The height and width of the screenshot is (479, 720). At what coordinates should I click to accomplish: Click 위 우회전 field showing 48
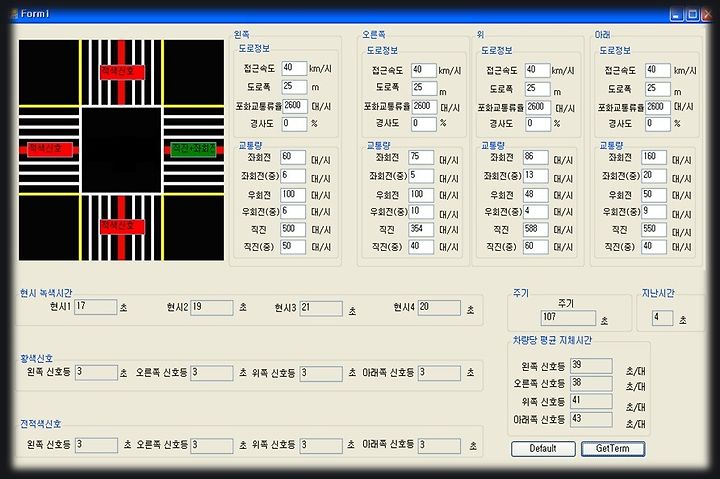535,195
